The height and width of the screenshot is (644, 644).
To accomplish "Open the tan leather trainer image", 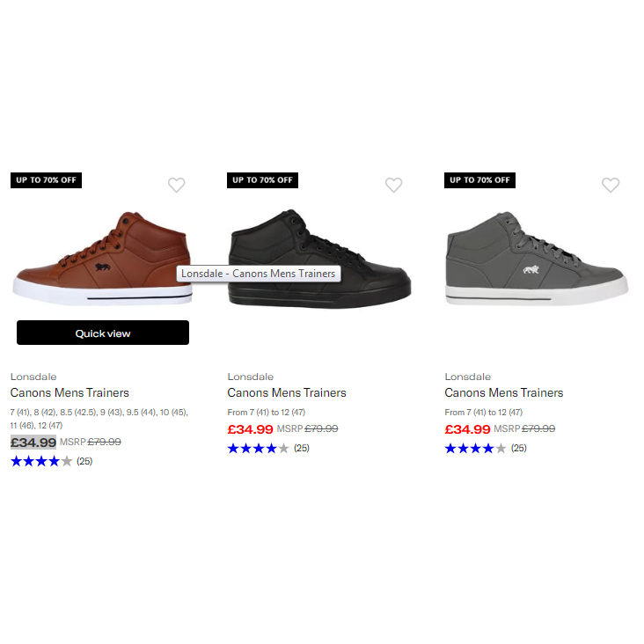I will click(x=103, y=259).
